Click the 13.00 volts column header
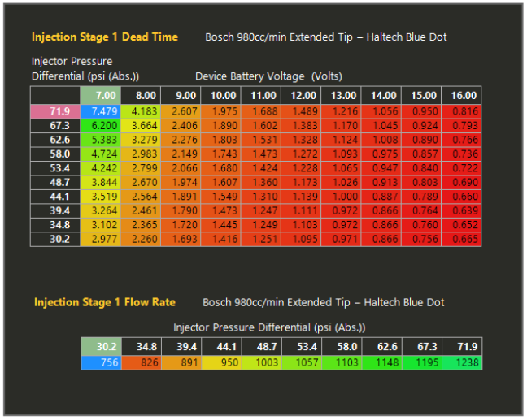The image size is (527, 420). (341, 96)
